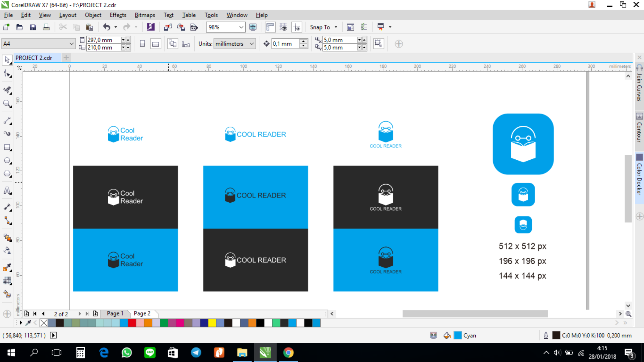644x362 pixels.
Task: Open the Effects menu
Action: coord(118,15)
